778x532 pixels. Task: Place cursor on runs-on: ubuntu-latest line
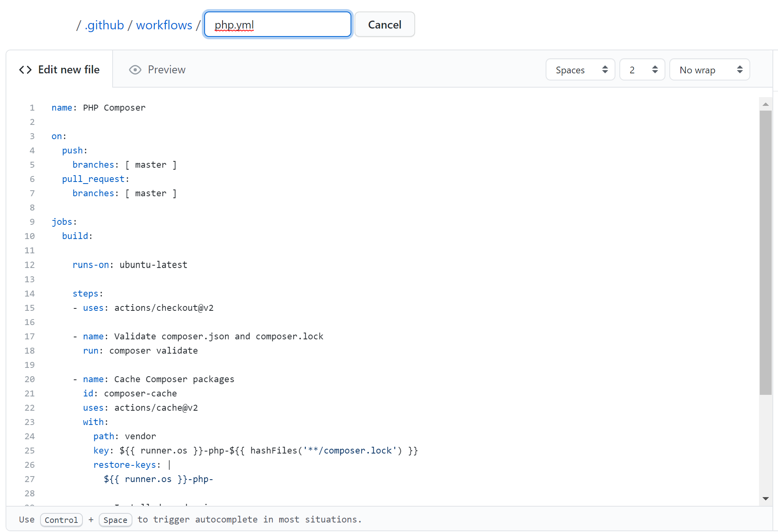[x=130, y=265]
